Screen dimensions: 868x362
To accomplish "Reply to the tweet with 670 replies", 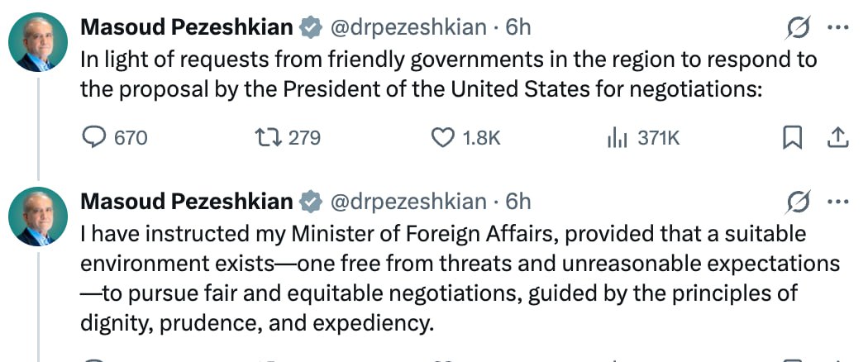I will pos(97,137).
